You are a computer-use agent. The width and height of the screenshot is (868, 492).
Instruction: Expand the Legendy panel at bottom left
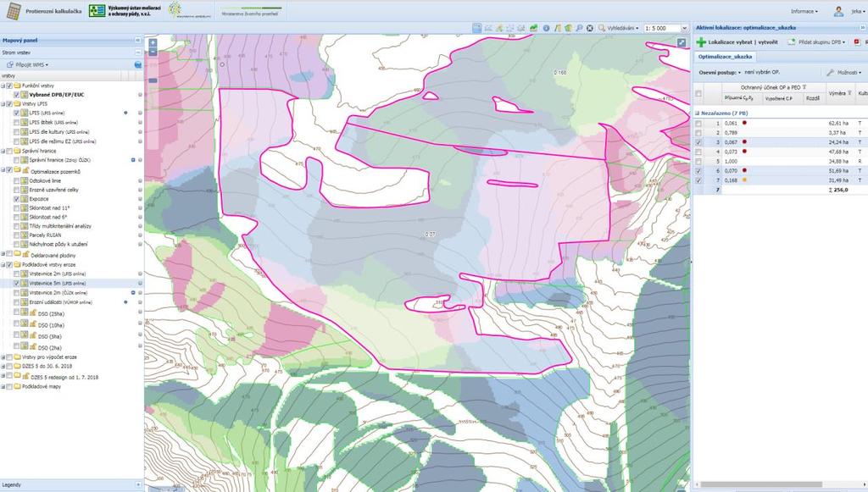click(x=138, y=484)
